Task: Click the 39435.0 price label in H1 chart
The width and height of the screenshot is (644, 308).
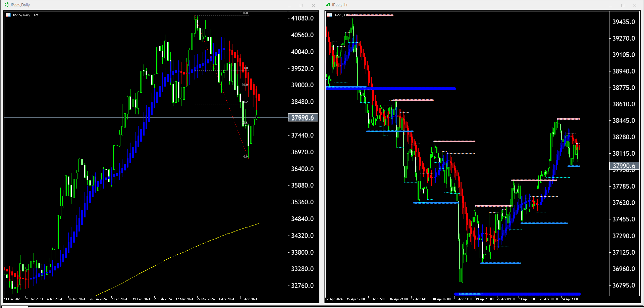Action: tap(624, 22)
